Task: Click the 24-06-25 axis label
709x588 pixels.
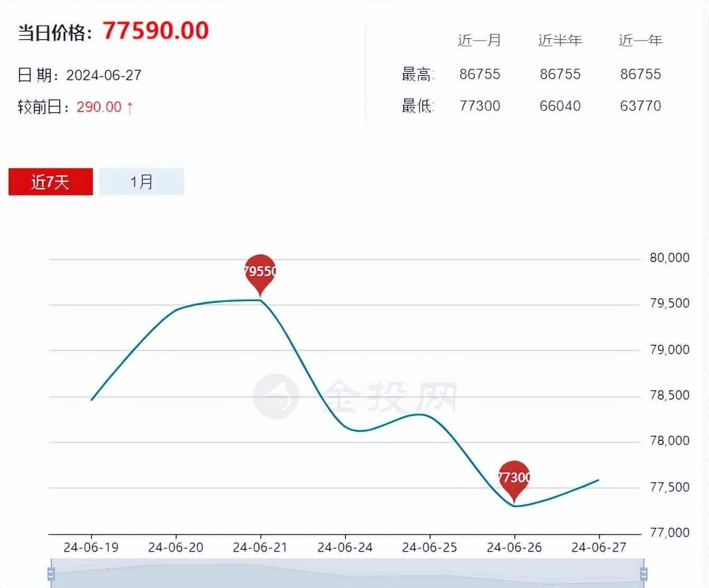Action: tap(430, 547)
